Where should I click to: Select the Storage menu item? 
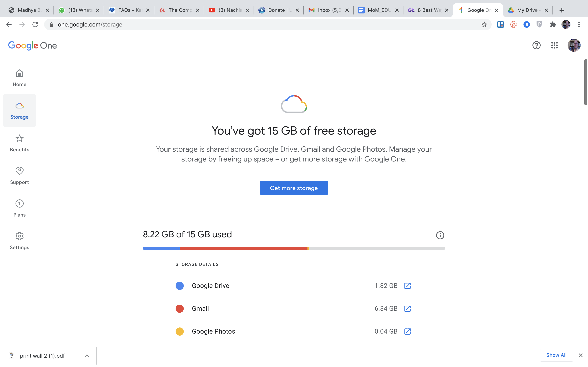coord(19,110)
